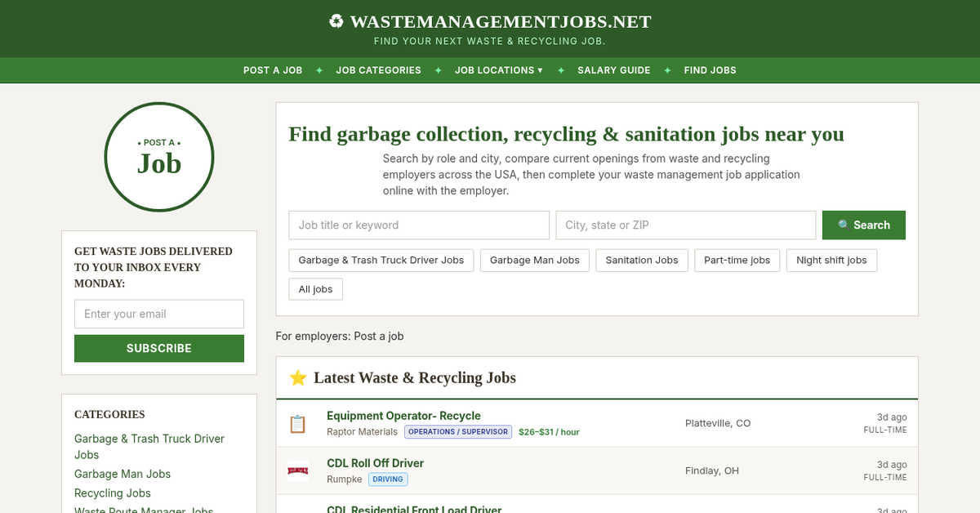Open Post a Job in navigation bar
This screenshot has width=980, height=513.
273,70
